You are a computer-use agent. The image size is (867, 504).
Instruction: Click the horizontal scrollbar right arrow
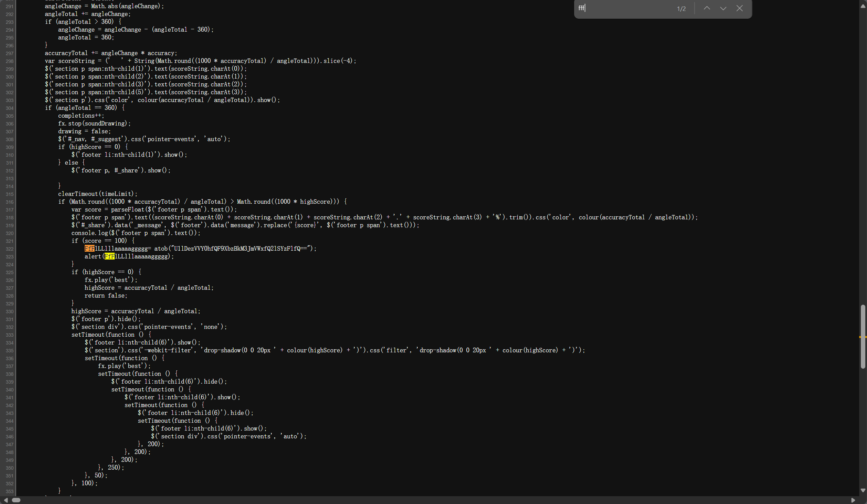853,500
